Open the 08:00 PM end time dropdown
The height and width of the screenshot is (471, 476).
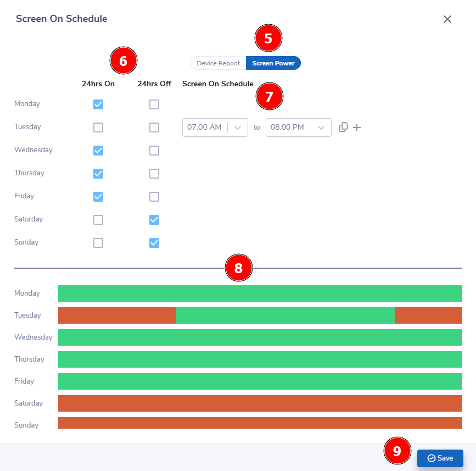coord(299,128)
